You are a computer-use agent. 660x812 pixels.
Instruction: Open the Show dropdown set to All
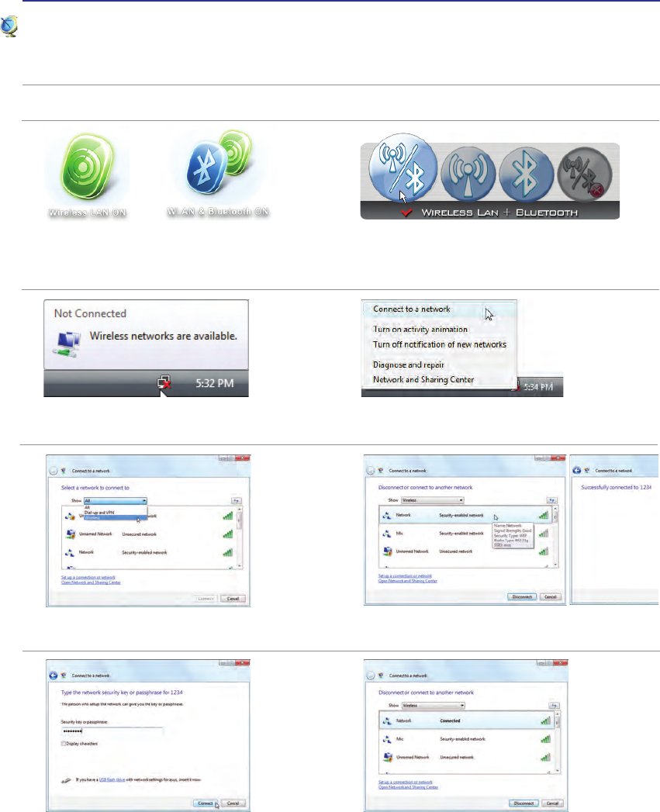click(116, 501)
